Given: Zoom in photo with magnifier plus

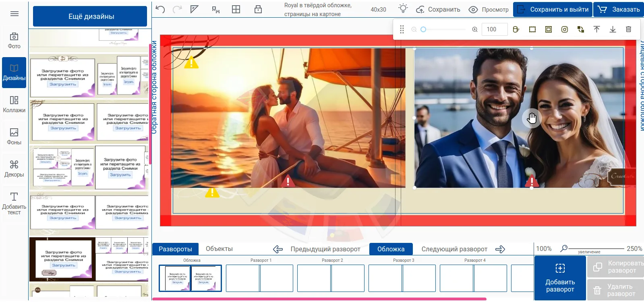Looking at the screenshot, I should [x=475, y=29].
